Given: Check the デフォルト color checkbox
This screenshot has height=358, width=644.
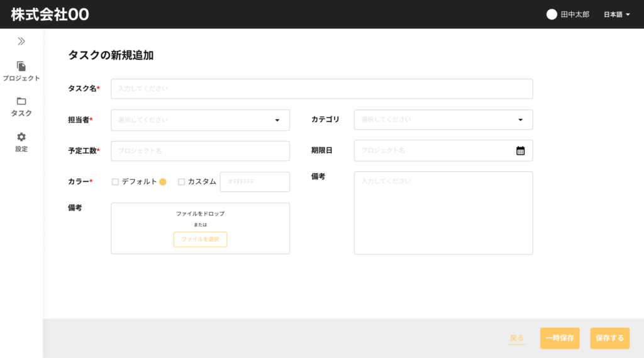Looking at the screenshot, I should pyautogui.click(x=116, y=182).
